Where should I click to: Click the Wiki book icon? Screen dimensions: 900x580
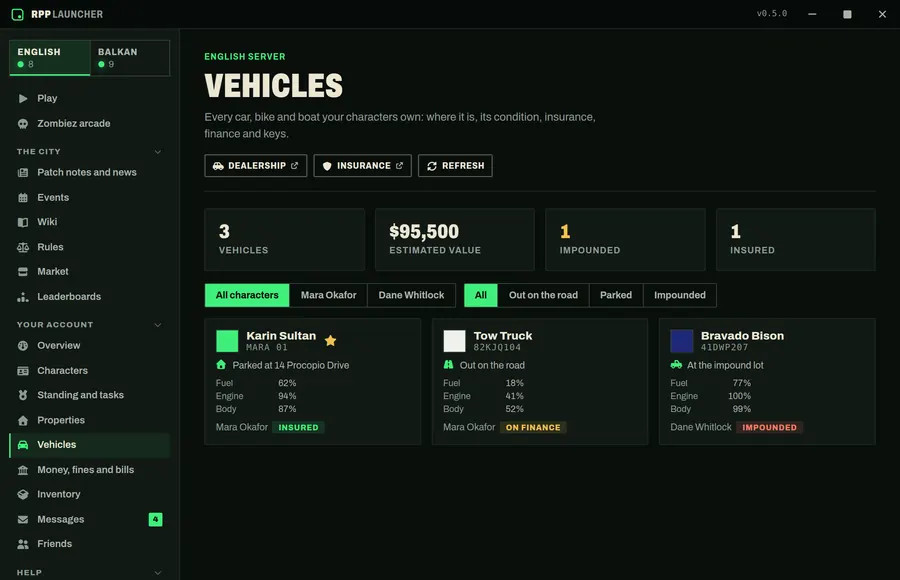[x=23, y=222]
